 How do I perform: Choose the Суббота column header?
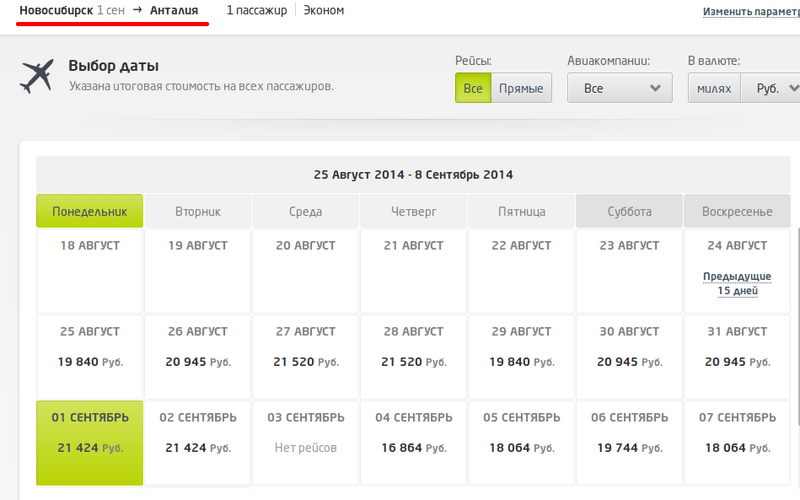629,211
